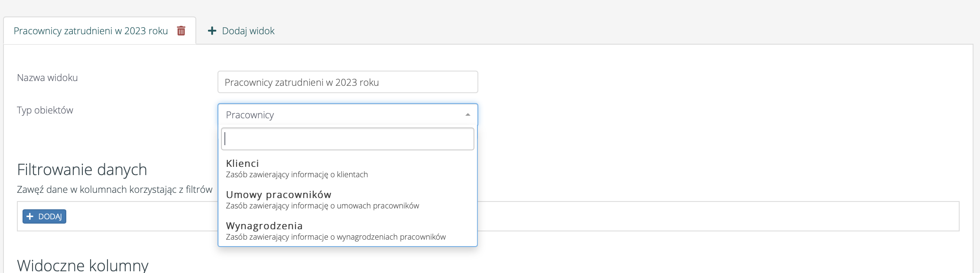980x273 pixels.
Task: Click the description about wynagrodzeniach pracowników
Action: coord(336,237)
